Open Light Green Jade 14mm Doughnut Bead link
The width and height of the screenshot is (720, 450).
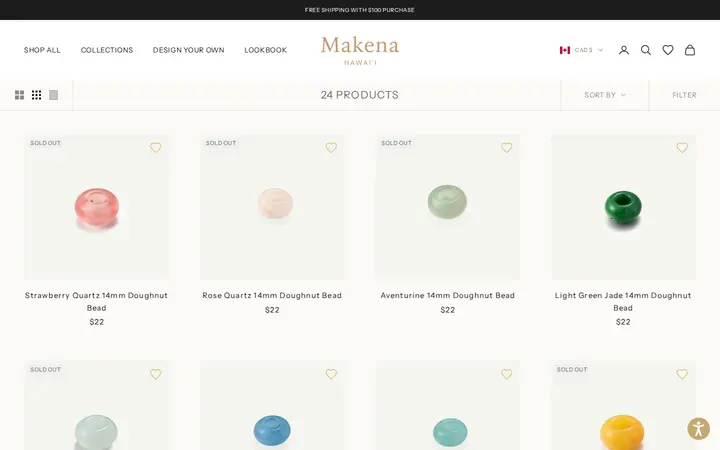(x=623, y=301)
